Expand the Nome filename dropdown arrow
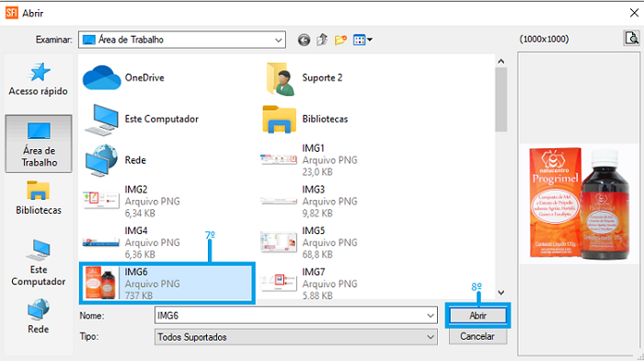The image size is (644, 361). pos(431,316)
